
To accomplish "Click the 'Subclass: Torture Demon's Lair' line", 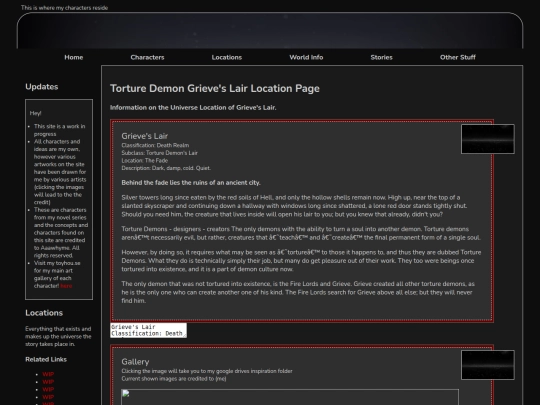I will pos(159,153).
